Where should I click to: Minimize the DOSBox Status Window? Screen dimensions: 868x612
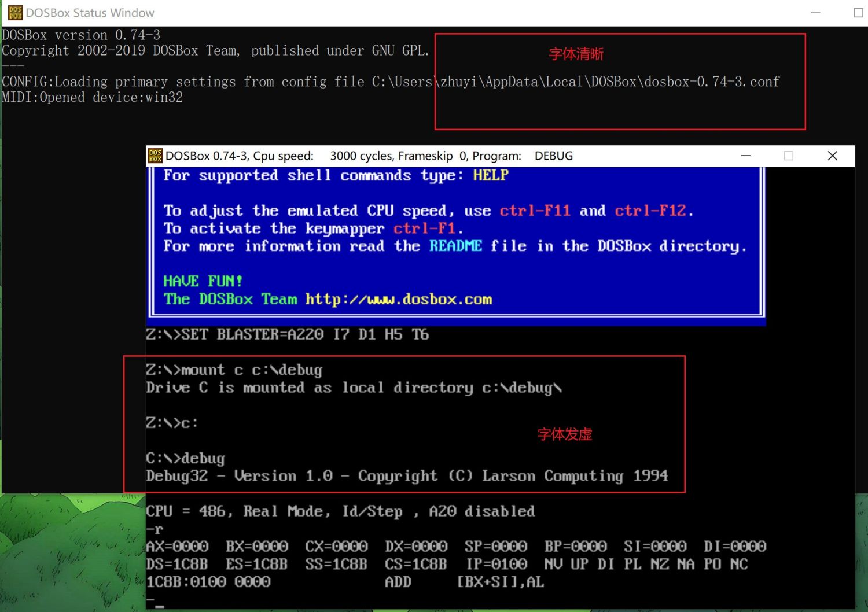coord(815,12)
